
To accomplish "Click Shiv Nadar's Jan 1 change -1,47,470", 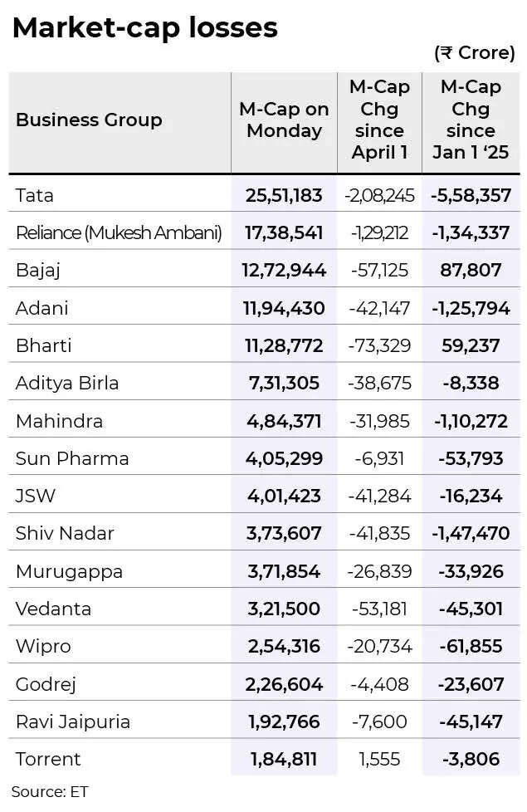I will pos(471,533).
